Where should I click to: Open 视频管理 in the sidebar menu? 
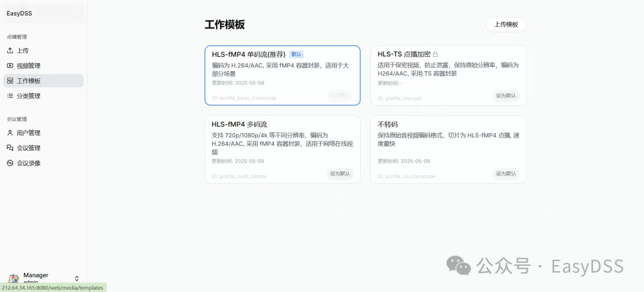click(x=28, y=66)
